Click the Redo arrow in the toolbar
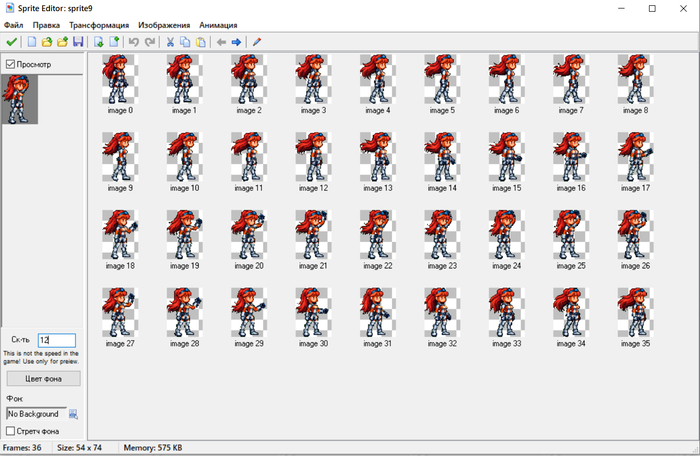 [150, 42]
